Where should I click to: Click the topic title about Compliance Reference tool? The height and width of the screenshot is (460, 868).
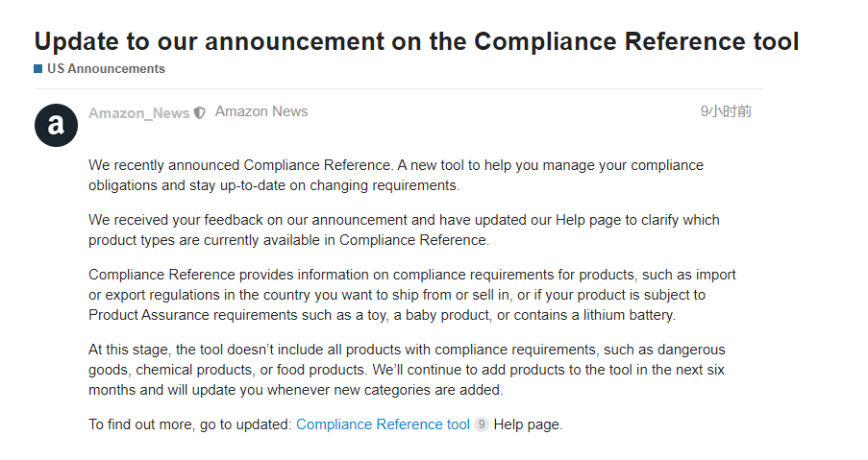tap(417, 41)
